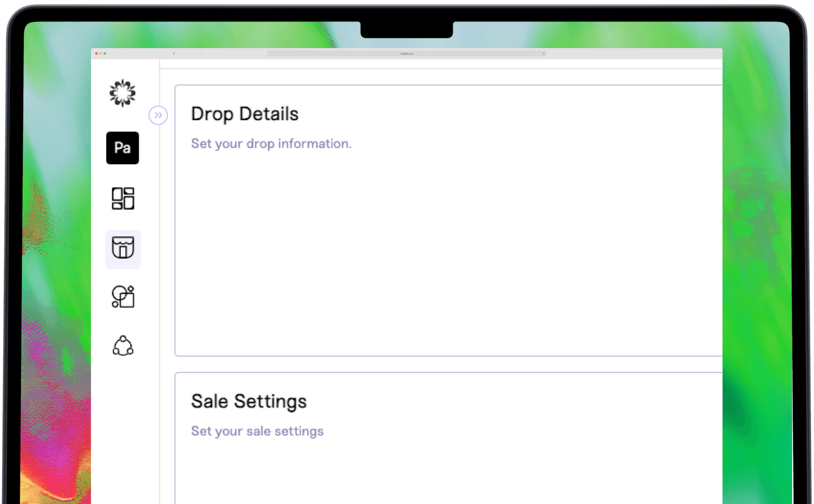Reload the mojito.xyz page

(x=543, y=53)
